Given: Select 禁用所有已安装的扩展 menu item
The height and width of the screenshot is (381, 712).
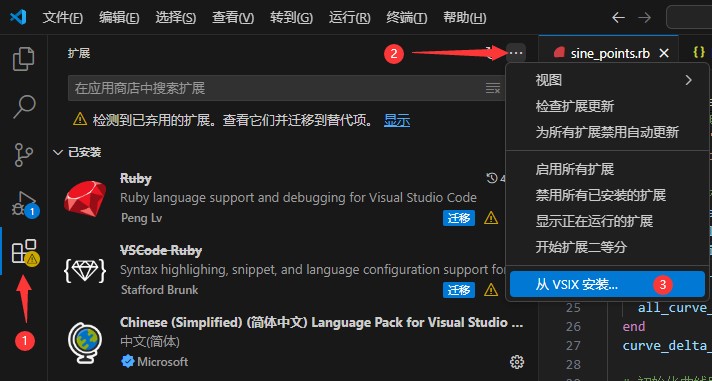Looking at the screenshot, I should [607, 195].
